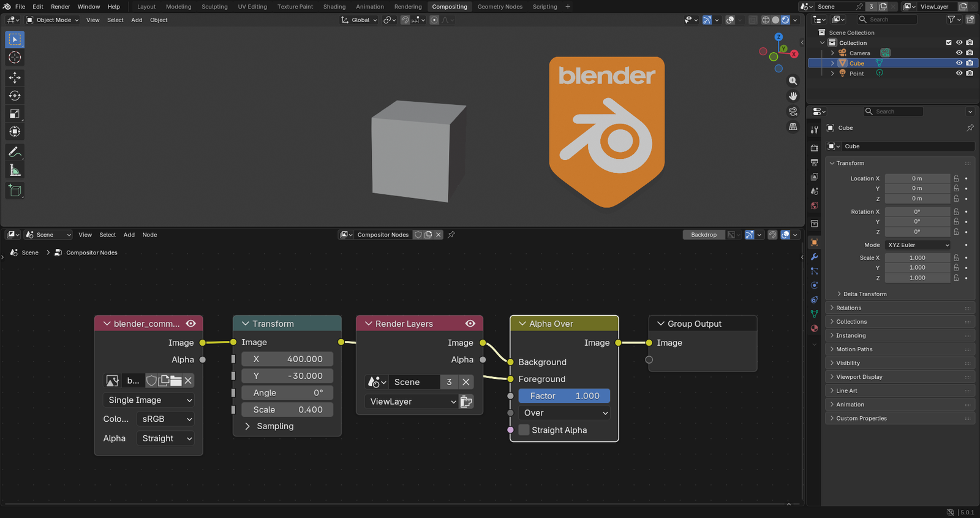The image size is (980, 518).
Task: Open the Tool properties tab
Action: (814, 129)
